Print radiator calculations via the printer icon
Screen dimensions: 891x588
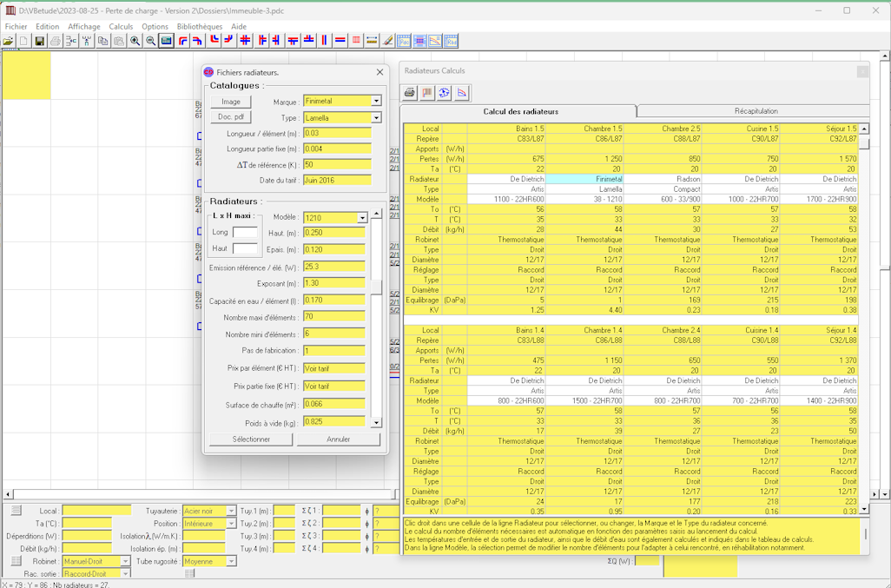point(410,93)
